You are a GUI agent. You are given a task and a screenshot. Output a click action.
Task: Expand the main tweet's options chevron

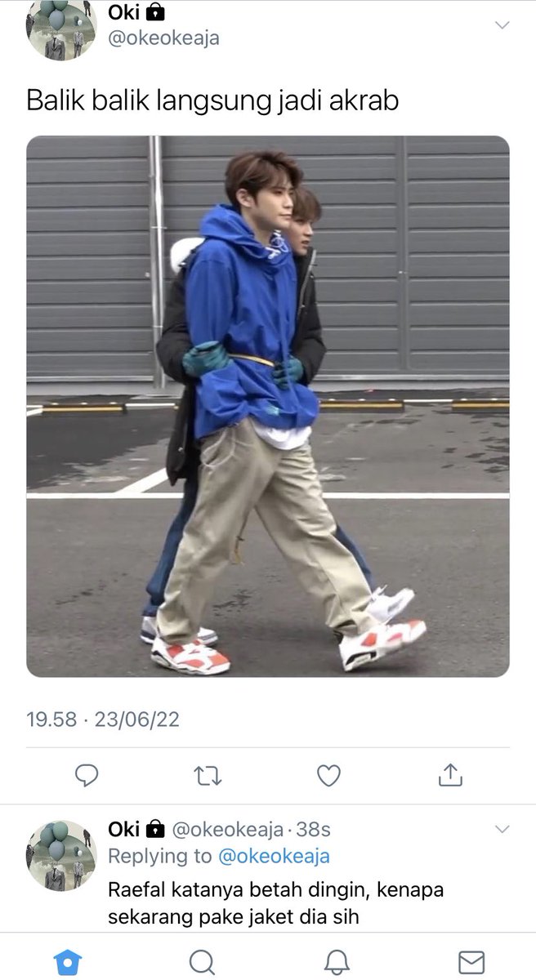pos(502,24)
